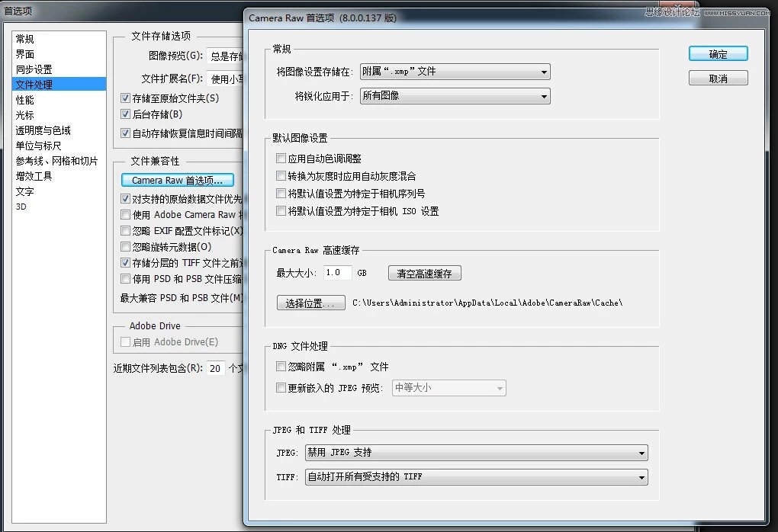Check 将默认值设置为特定于相机 ISO 设置
Viewport: 778px width, 532px height.
click(281, 210)
